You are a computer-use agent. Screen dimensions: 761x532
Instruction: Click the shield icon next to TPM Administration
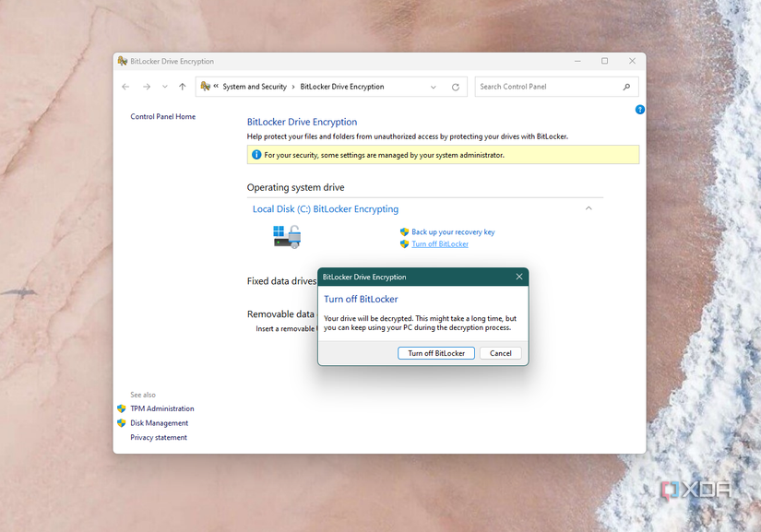click(122, 408)
